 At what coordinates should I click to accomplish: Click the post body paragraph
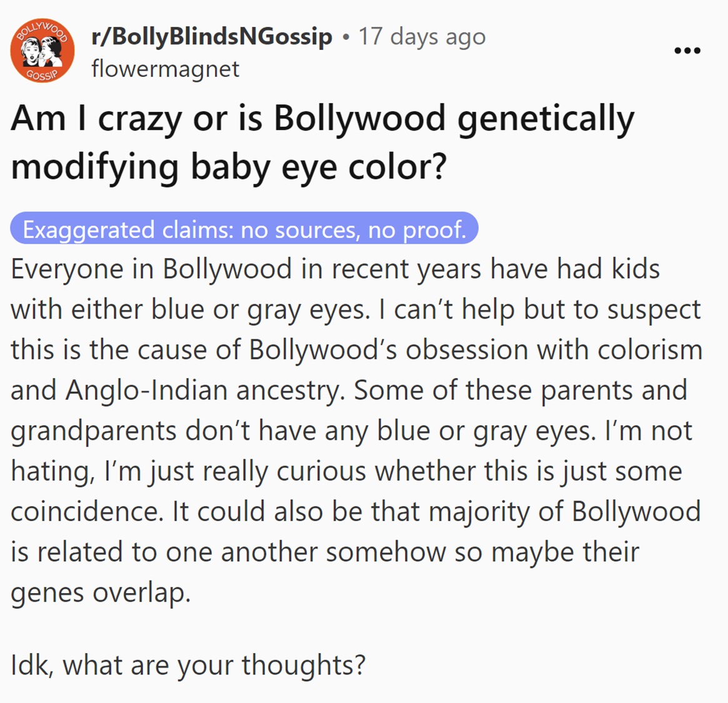pyautogui.click(x=356, y=430)
